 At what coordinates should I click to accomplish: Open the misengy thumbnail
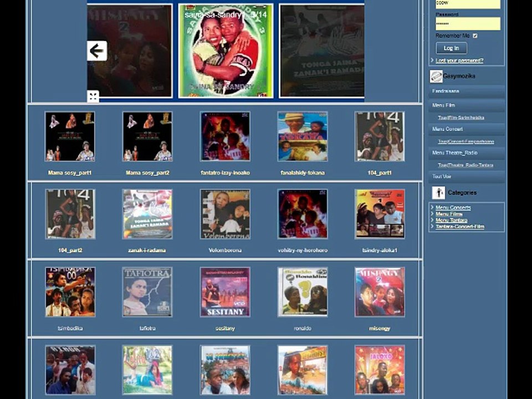380,292
